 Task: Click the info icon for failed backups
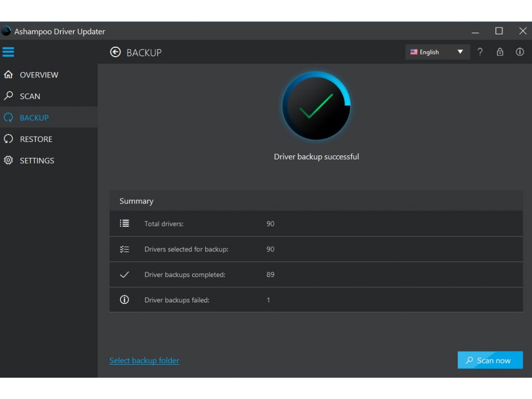click(125, 300)
